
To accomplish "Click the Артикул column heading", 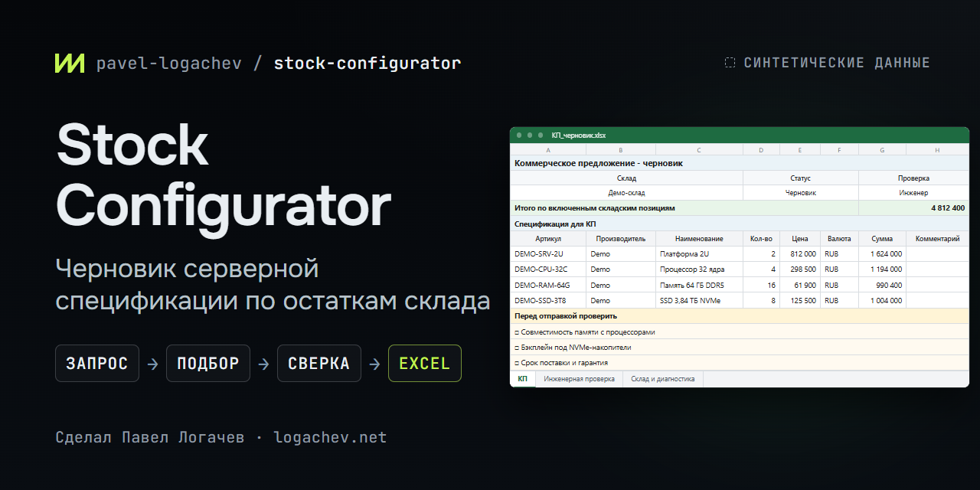I will [x=548, y=239].
